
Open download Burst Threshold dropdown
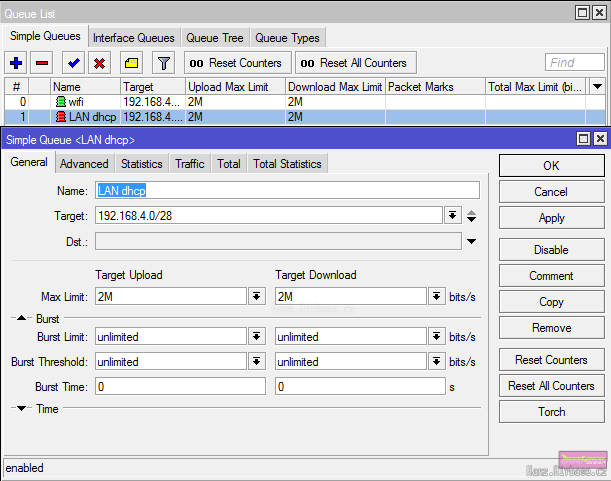point(436,361)
